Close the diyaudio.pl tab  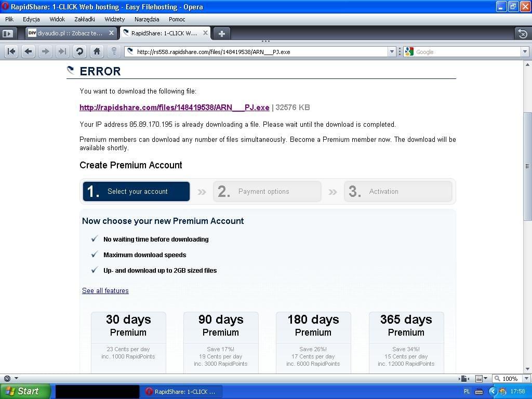111,33
